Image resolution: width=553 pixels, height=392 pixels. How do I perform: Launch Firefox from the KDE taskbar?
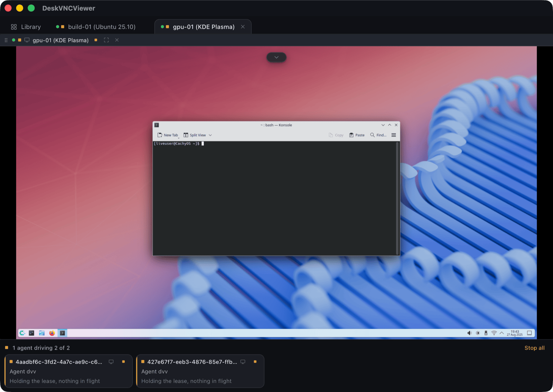tap(52, 333)
